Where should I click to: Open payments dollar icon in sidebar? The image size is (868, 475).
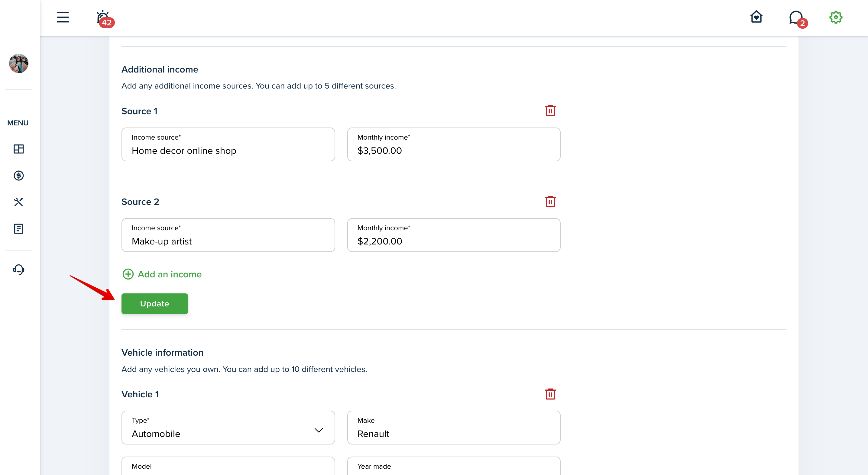[18, 176]
